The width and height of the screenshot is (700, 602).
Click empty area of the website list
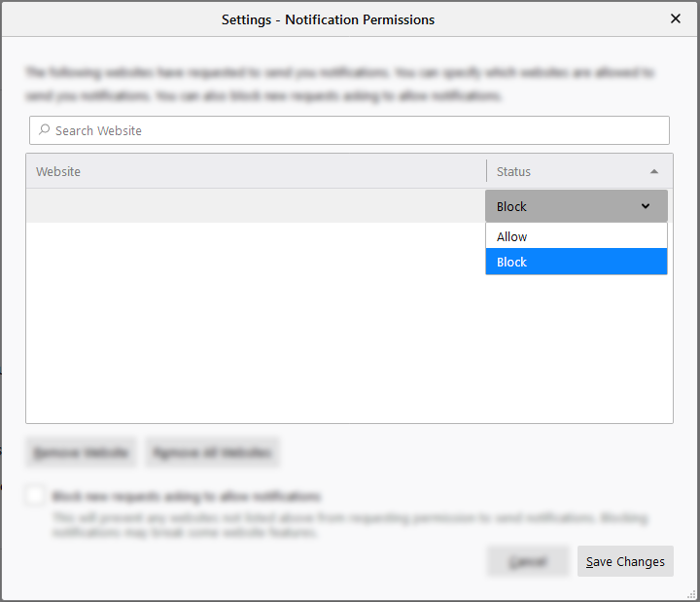tap(255, 340)
